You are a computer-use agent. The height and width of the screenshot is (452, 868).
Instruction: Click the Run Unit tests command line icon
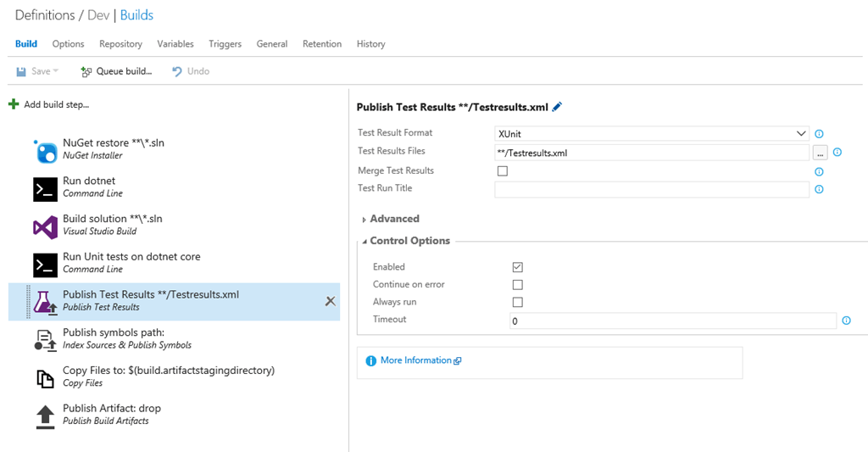[x=46, y=265]
